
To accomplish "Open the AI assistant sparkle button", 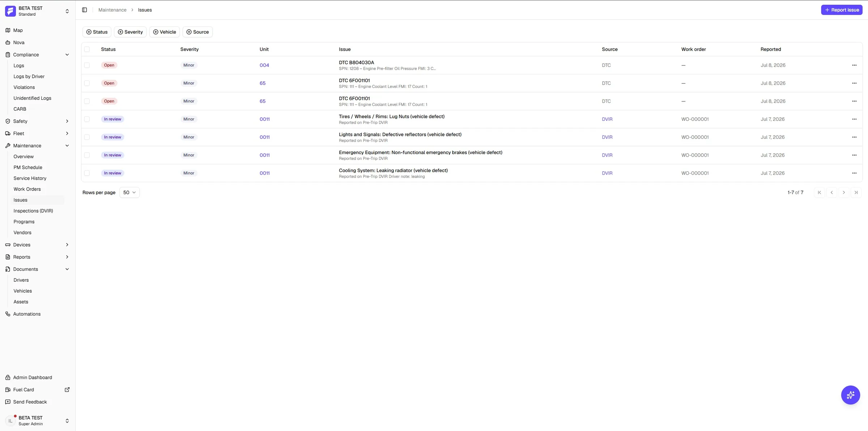I will (850, 395).
